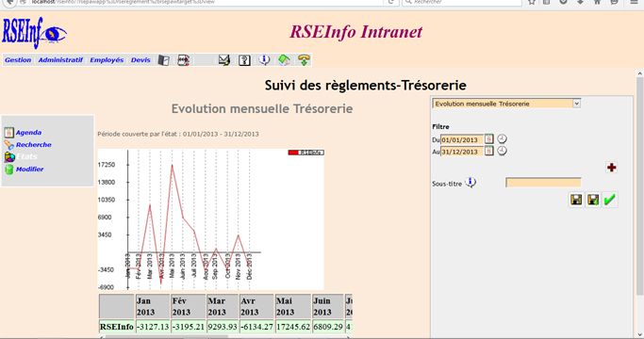The width and height of the screenshot is (644, 339).
Task: Open the calendar picker for Au date
Action: point(488,151)
